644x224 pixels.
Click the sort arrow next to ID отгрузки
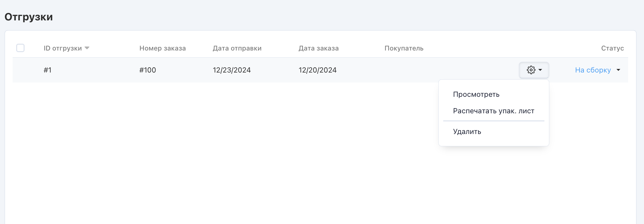click(87, 48)
